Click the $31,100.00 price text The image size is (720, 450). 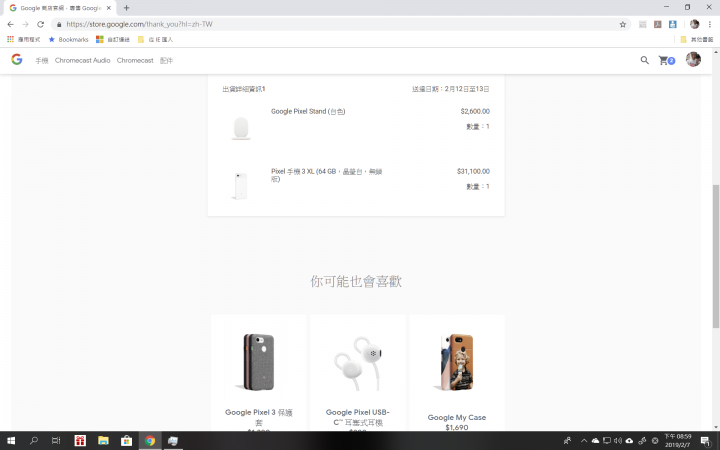[x=473, y=171]
